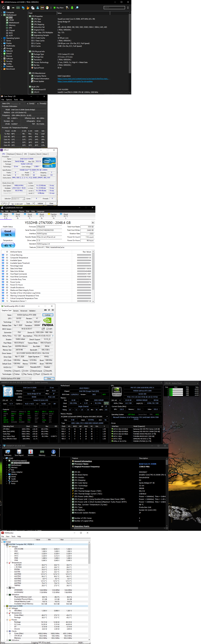This screenshot has width=201, height=644.
Task: Click Good 100% health status indicator
Action: click(x=8, y=233)
